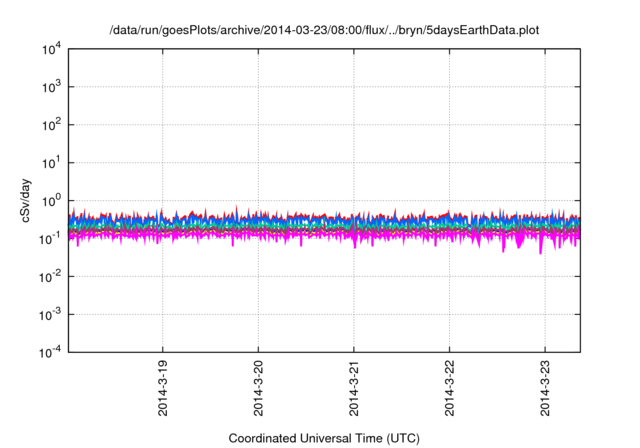Click the 10^4 y-axis tick label
This screenshot has width=640, height=448.
coord(51,49)
